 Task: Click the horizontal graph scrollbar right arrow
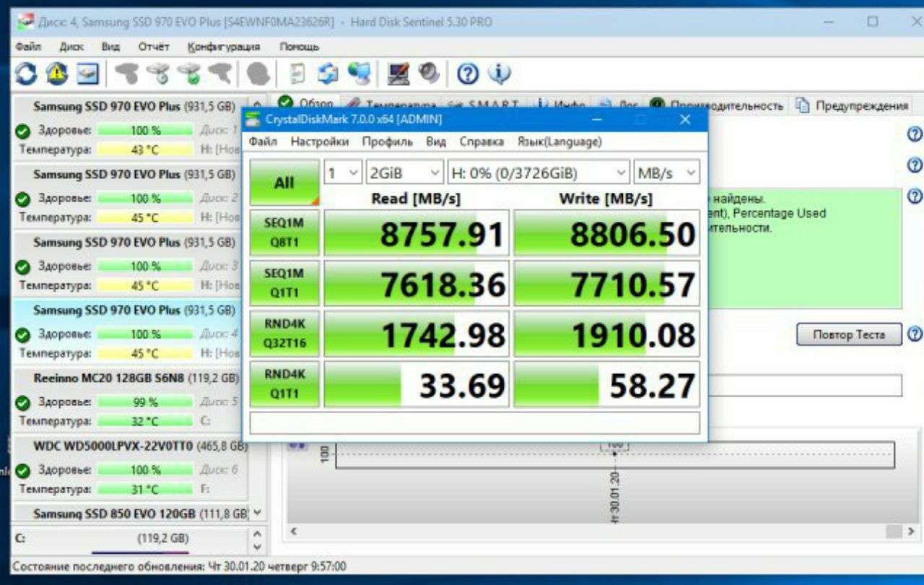(912, 531)
